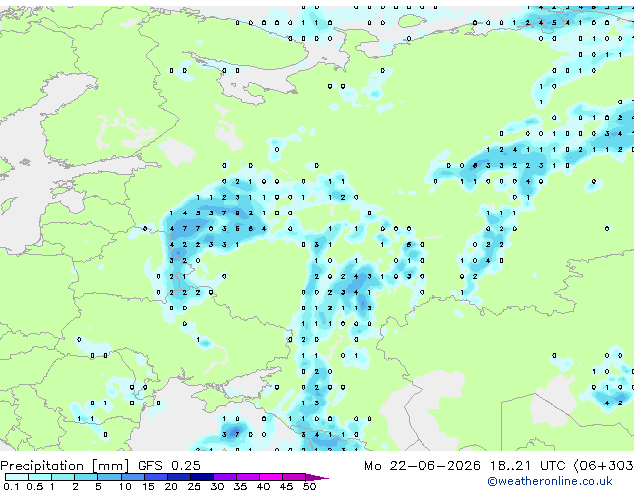The height and width of the screenshot is (490, 634).
Task: Click the 40–45 mm magenta legend swatch
Action: (x=271, y=477)
